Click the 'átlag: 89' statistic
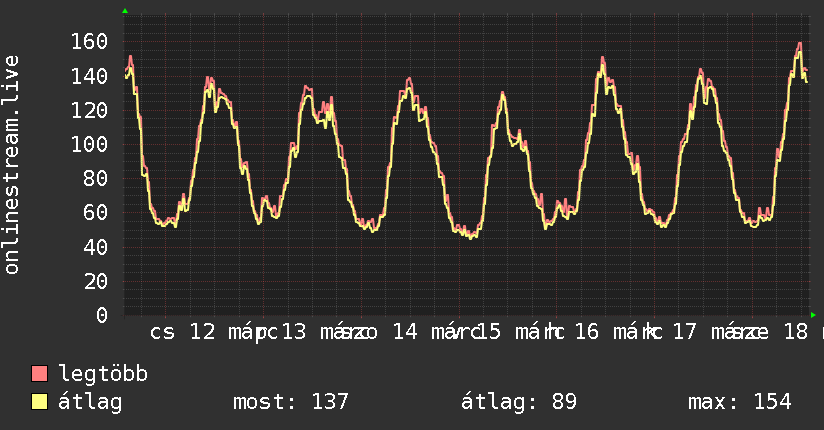Viewport: 824px width, 430px height. 519,402
